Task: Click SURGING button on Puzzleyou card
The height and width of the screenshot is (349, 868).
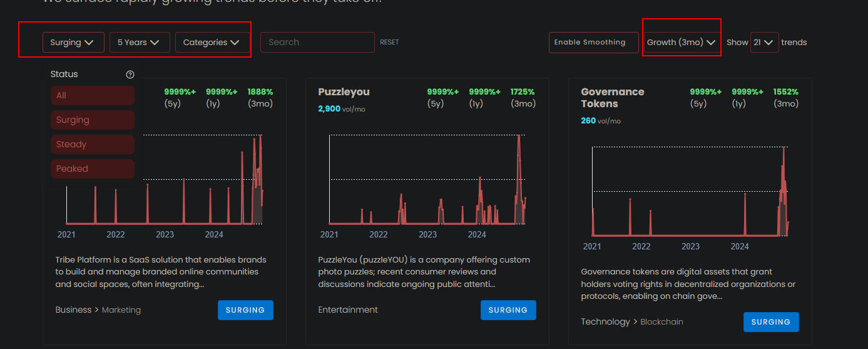Action: (x=508, y=310)
